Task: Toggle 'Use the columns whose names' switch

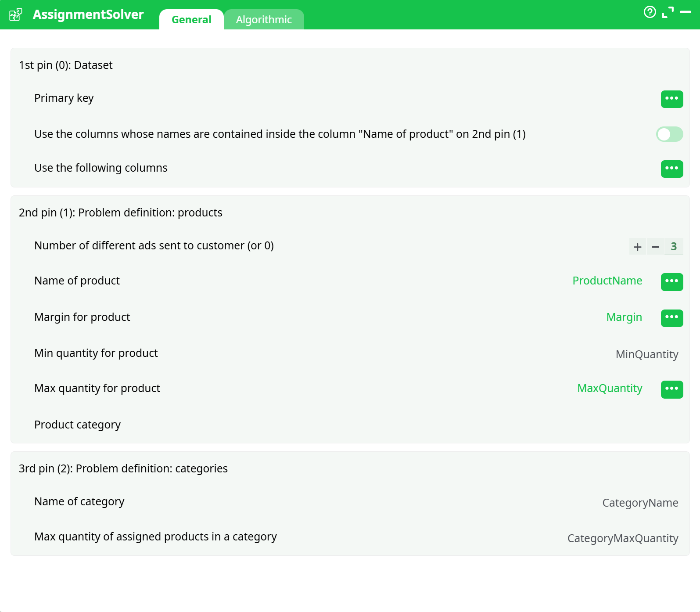Action: (669, 134)
